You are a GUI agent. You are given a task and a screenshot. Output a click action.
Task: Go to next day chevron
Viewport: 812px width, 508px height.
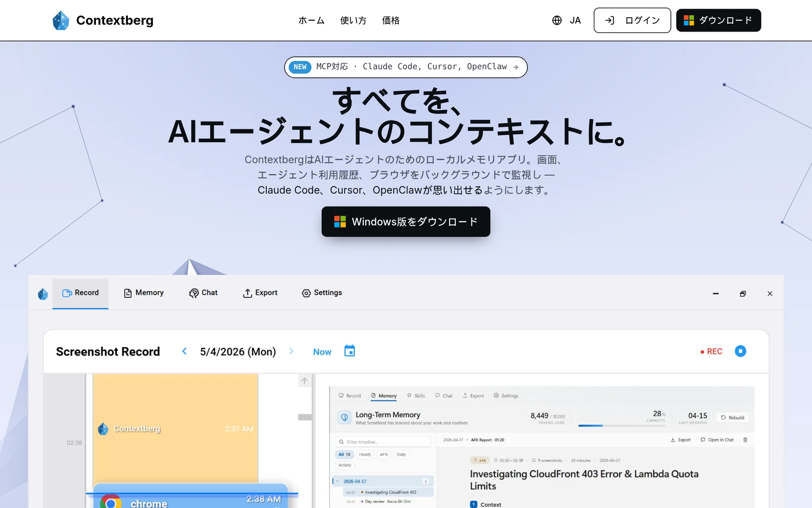click(x=291, y=351)
